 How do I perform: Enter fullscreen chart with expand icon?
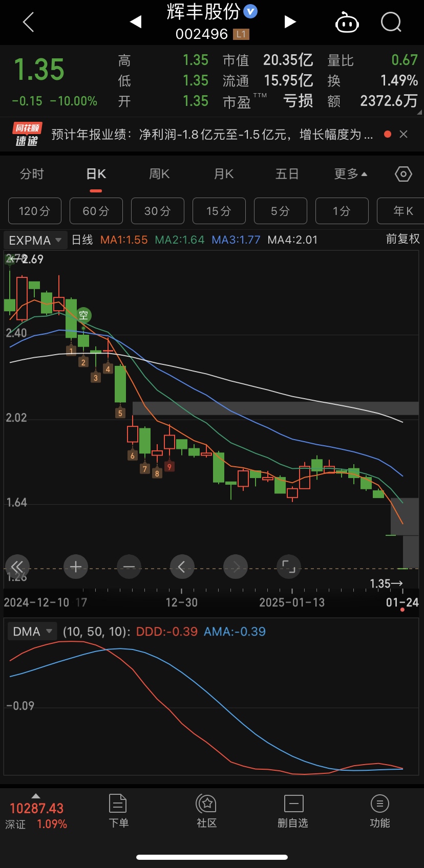coord(289,567)
